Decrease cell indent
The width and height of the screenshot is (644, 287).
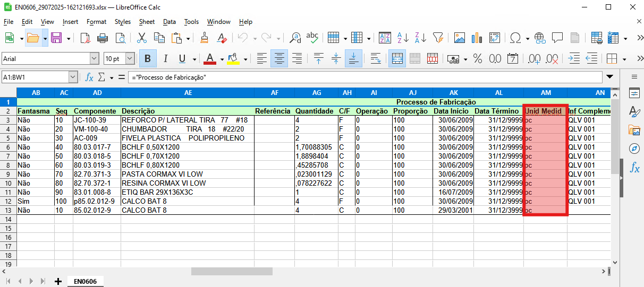click(591, 58)
